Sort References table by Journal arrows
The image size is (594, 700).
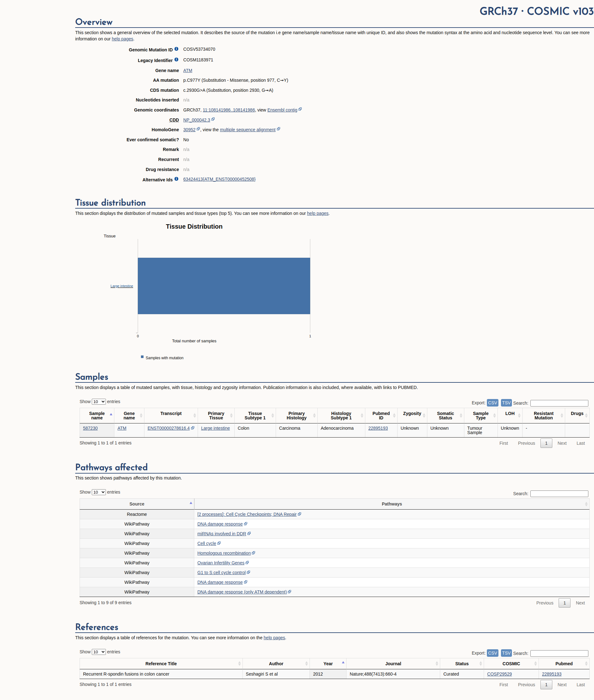[x=437, y=664]
